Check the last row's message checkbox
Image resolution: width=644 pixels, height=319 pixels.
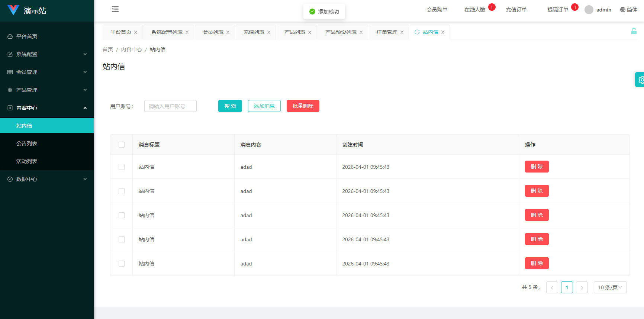122,264
